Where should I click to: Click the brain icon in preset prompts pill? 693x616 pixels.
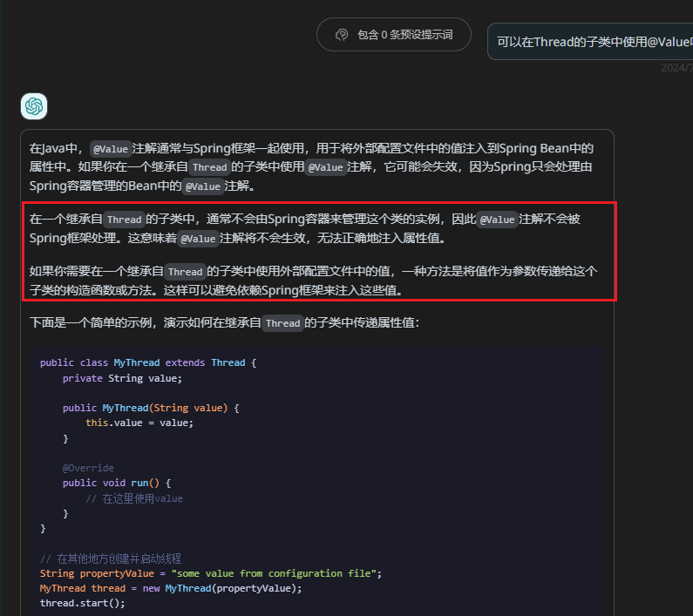342,35
